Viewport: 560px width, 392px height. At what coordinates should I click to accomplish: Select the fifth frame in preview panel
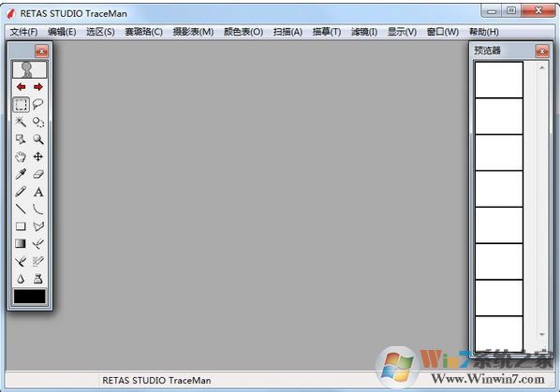pos(499,225)
